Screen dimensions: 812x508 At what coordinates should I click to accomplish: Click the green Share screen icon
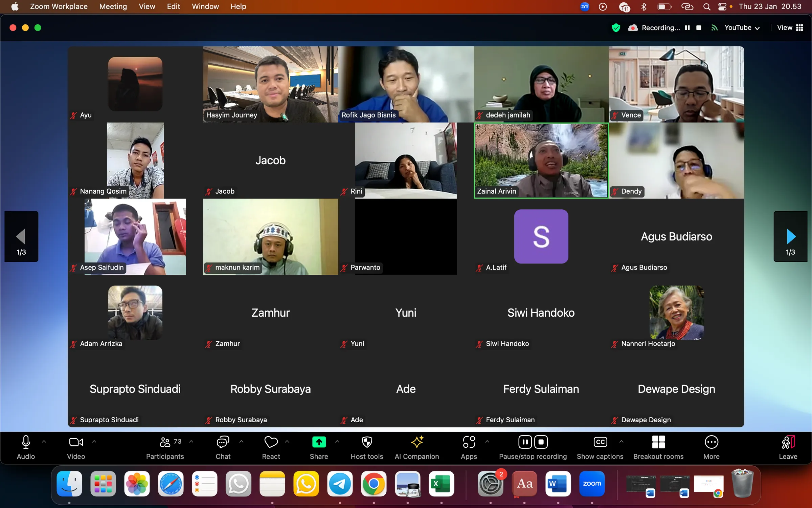pos(319,442)
